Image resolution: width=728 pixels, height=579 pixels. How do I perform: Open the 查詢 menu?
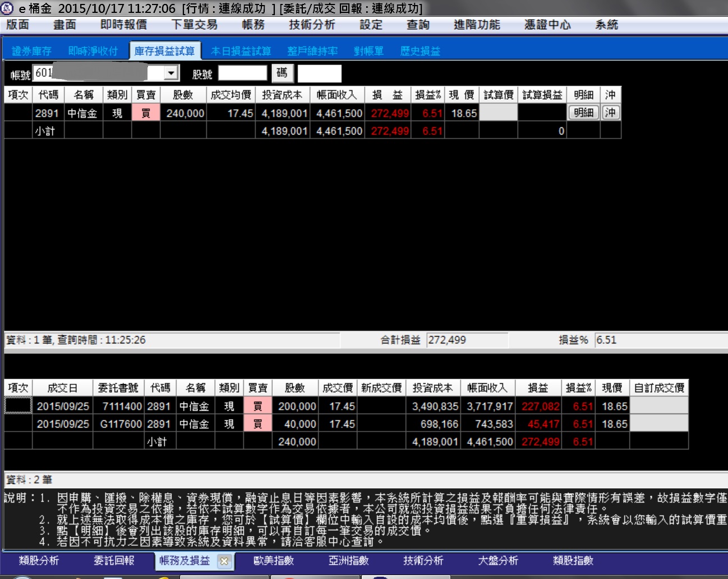click(x=418, y=25)
